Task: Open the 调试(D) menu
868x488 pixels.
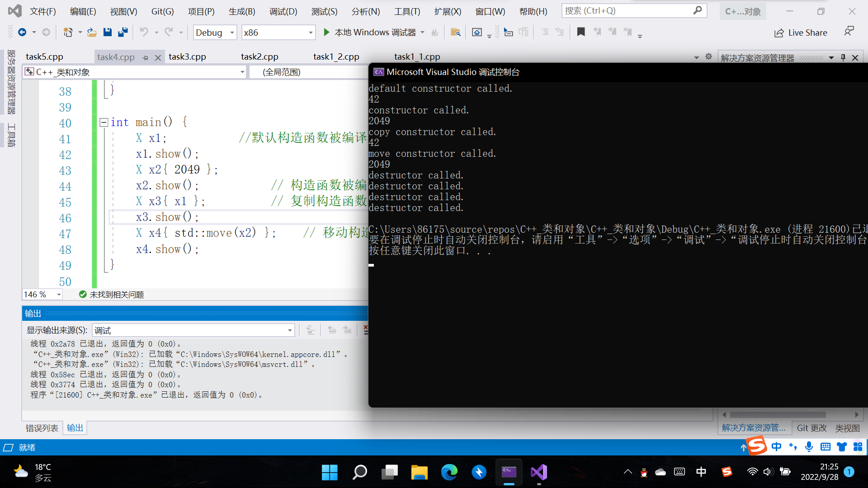Action: (x=283, y=11)
